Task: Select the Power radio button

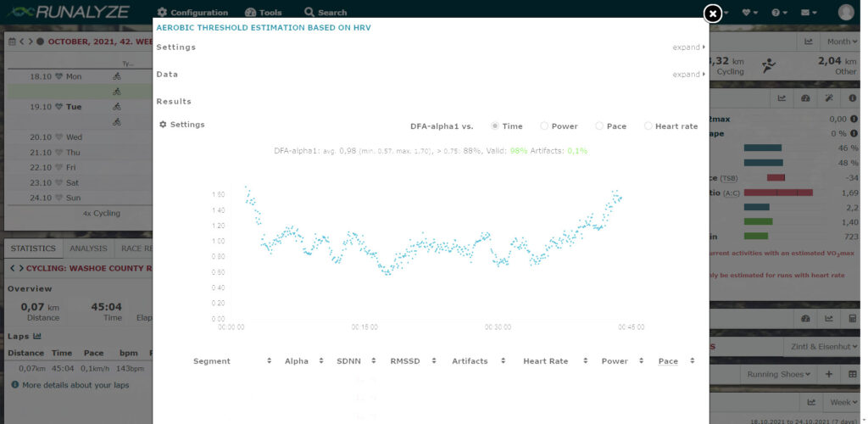Action: 544,126
